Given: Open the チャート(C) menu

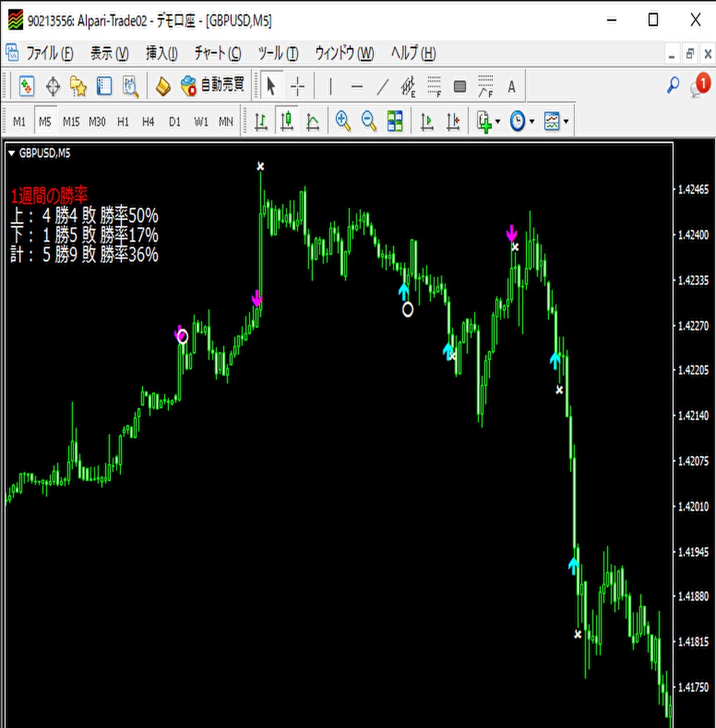Looking at the screenshot, I should click(x=218, y=53).
